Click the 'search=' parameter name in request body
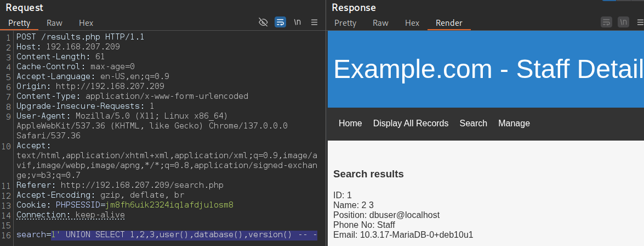 33,235
